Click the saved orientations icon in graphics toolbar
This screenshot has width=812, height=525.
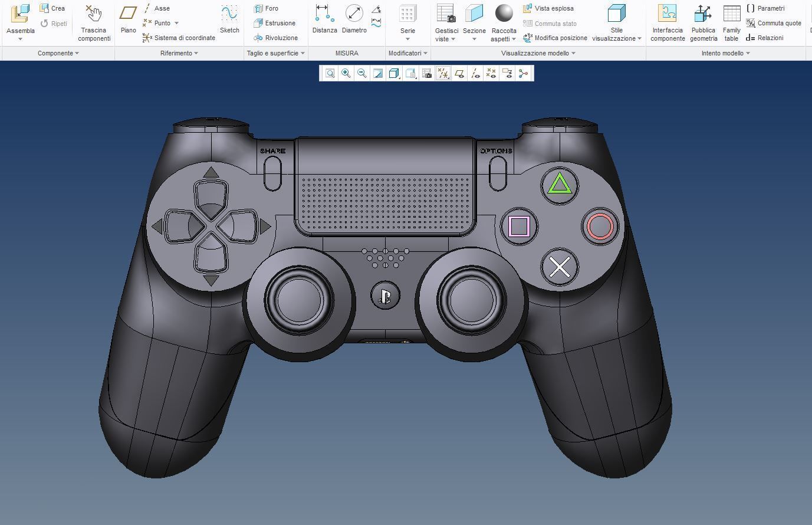coord(410,73)
